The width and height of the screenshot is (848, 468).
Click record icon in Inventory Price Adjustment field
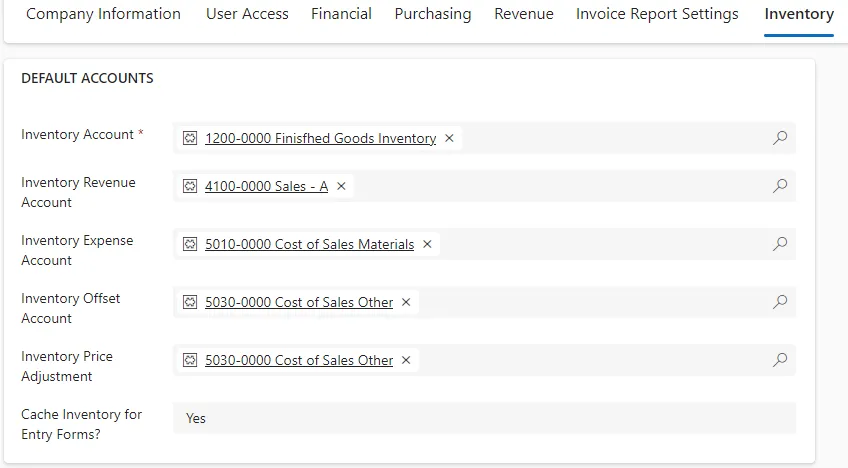190,360
